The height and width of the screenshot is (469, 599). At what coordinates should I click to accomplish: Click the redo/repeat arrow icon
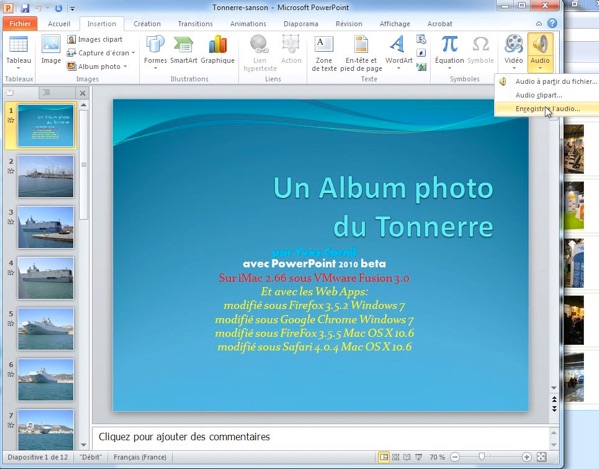coord(58,8)
